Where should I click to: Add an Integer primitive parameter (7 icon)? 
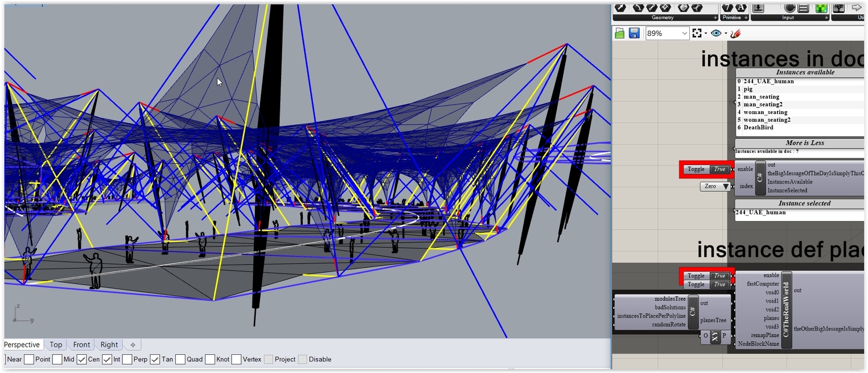727,7
